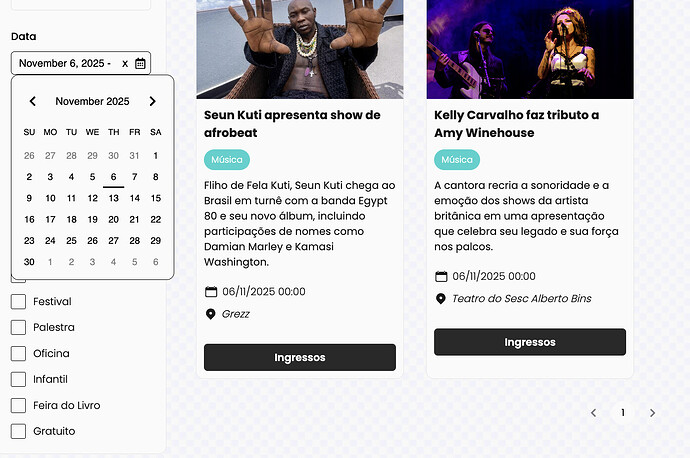Select page 1 in pagination
Image resolution: width=690 pixels, height=458 pixels.
(623, 413)
